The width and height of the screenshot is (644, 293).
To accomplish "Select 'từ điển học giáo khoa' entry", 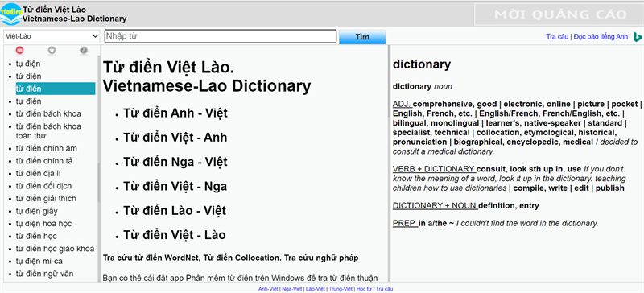I will pyautogui.click(x=55, y=249).
